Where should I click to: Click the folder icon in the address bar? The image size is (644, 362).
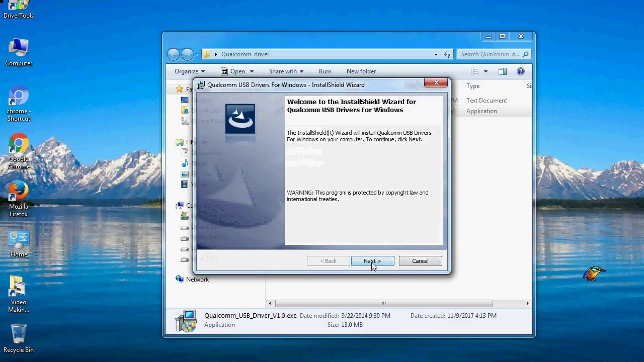[x=206, y=54]
